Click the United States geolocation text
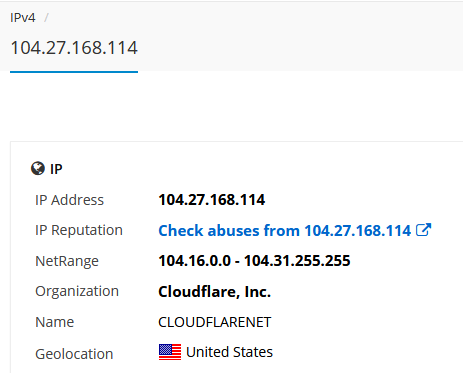Viewport: 463px width, 373px height. coord(229,352)
